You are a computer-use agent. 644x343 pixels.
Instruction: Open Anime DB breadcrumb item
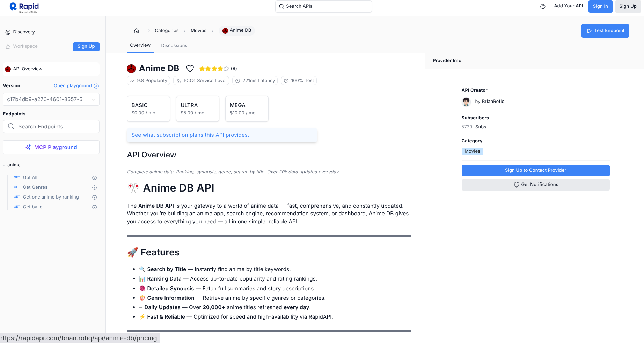237,30
